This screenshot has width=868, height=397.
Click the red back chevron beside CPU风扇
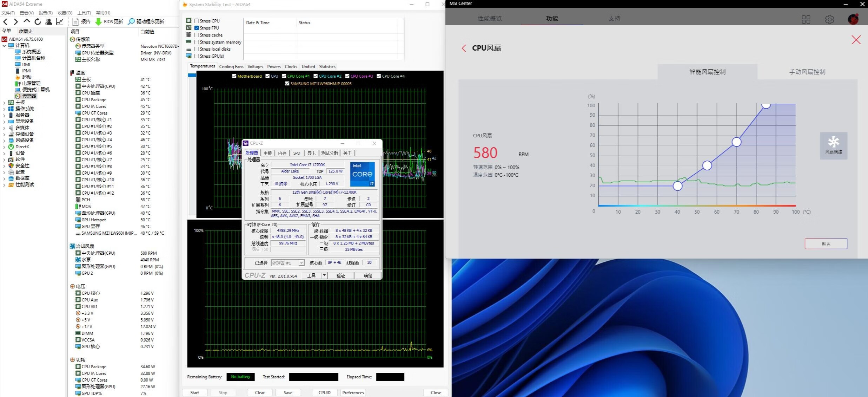tap(464, 48)
